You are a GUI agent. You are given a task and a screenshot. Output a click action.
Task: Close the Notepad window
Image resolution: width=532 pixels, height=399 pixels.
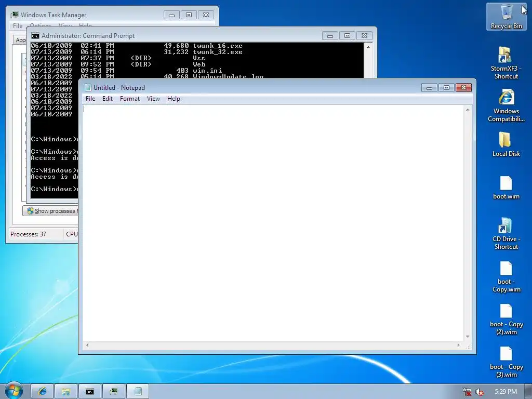coord(463,88)
